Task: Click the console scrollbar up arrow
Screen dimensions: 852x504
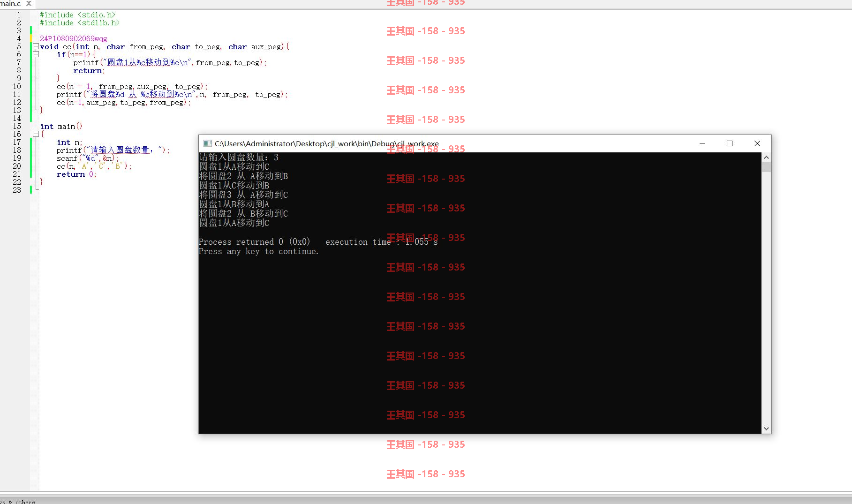Action: click(x=766, y=157)
